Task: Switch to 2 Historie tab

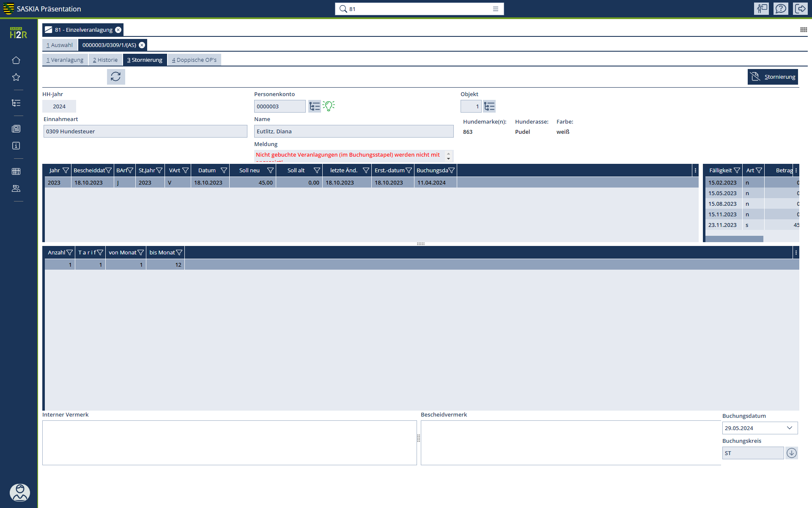Action: point(105,60)
